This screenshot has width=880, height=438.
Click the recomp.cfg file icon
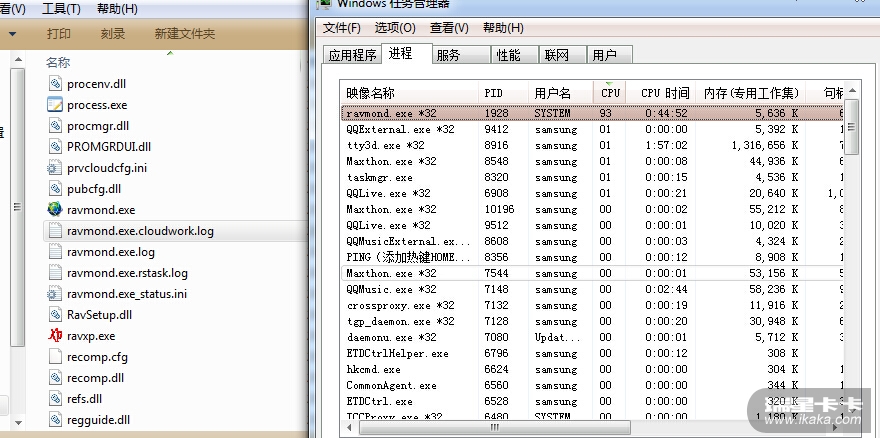[x=55, y=357]
